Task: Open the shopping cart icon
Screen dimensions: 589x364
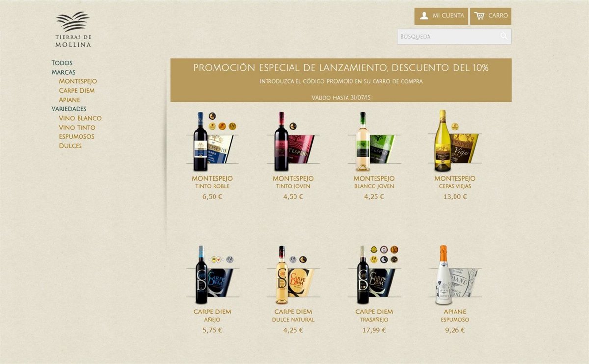Action: 479,16
